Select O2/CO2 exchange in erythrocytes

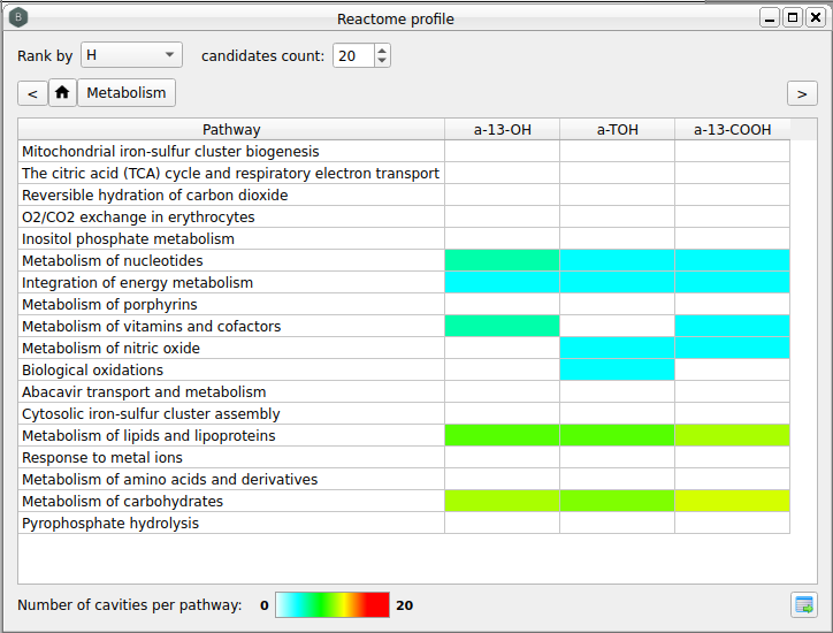231,217
